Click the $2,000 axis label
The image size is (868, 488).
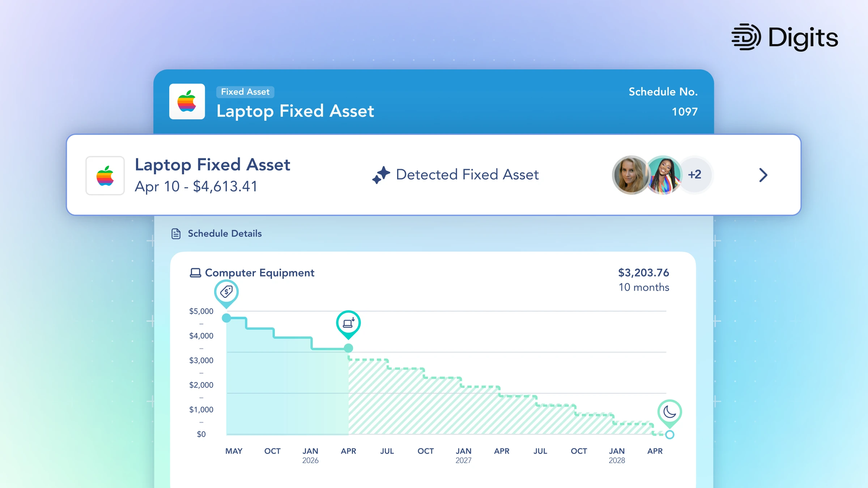point(201,385)
